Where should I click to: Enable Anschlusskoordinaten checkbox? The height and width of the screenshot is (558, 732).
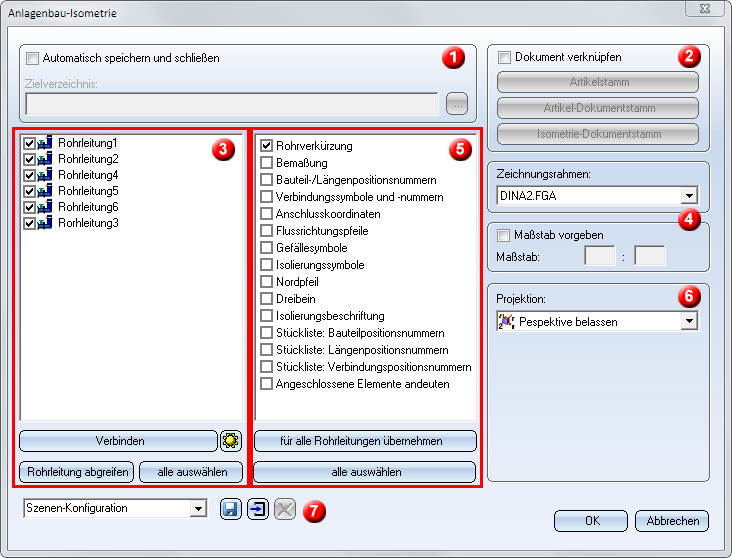tap(267, 214)
